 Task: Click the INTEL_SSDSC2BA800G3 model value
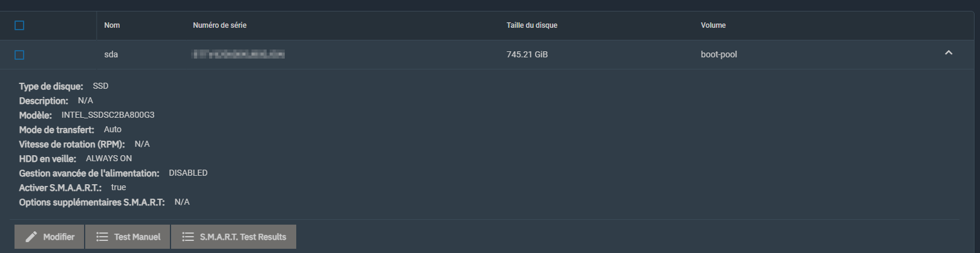(108, 115)
